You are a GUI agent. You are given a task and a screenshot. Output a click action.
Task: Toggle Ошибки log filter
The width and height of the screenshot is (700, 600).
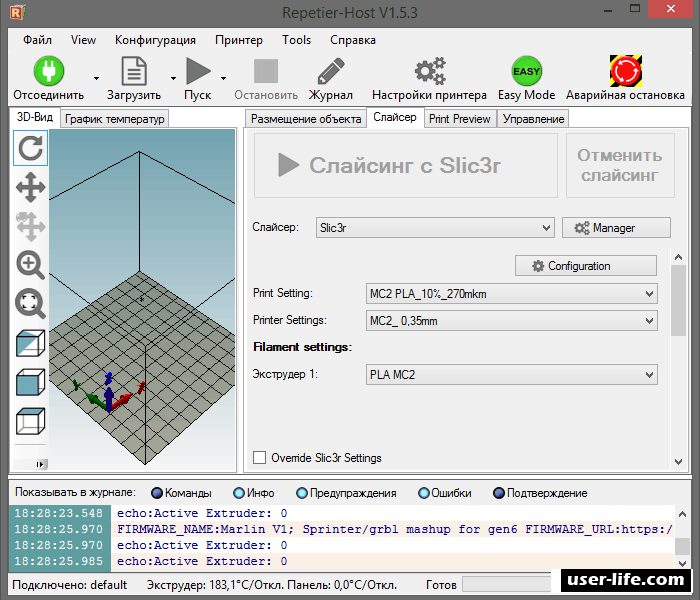click(424, 493)
